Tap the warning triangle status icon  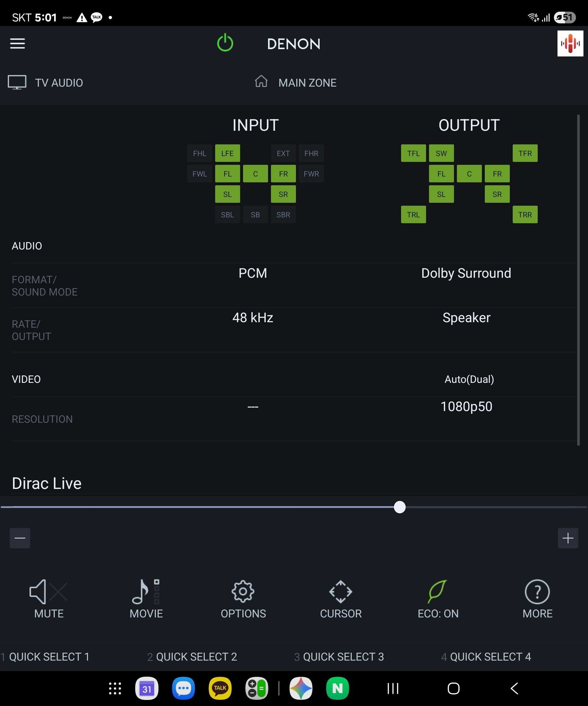point(82,18)
